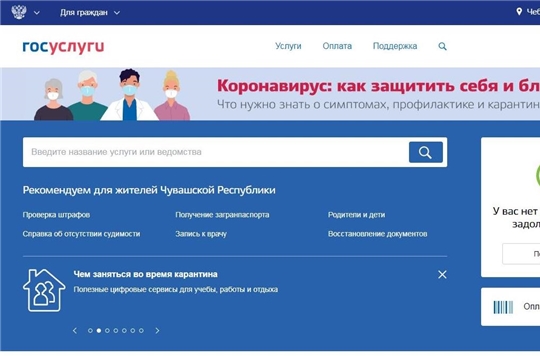
Task: Select the first carousel dot
Action: click(x=90, y=330)
